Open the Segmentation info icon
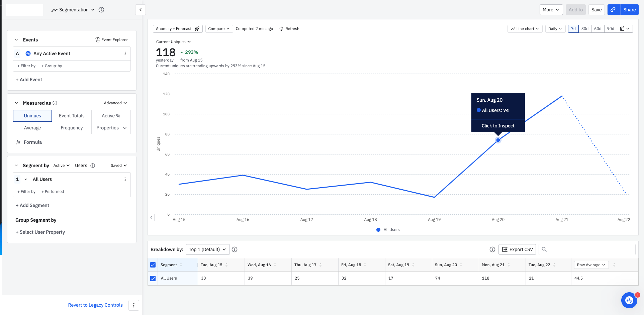Viewport: 644px width, 315px height. (x=101, y=10)
